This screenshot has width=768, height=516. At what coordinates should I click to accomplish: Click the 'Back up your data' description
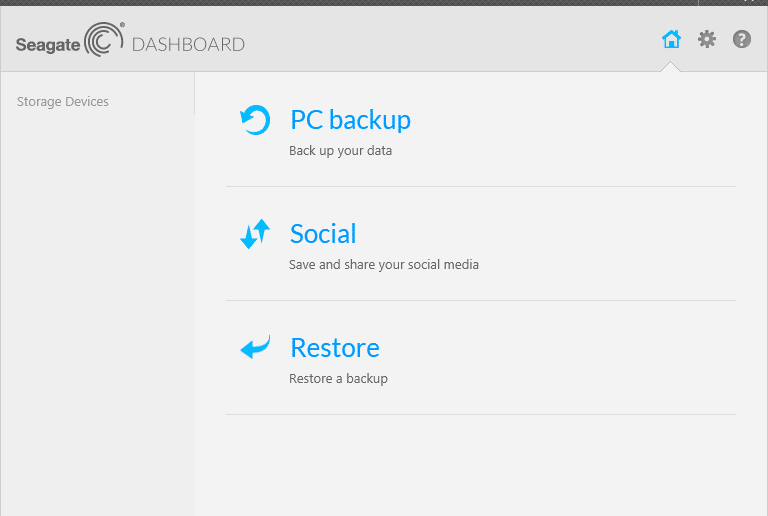click(x=340, y=150)
